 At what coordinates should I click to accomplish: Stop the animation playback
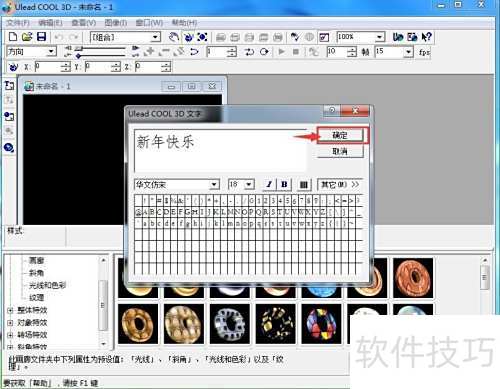[296, 52]
